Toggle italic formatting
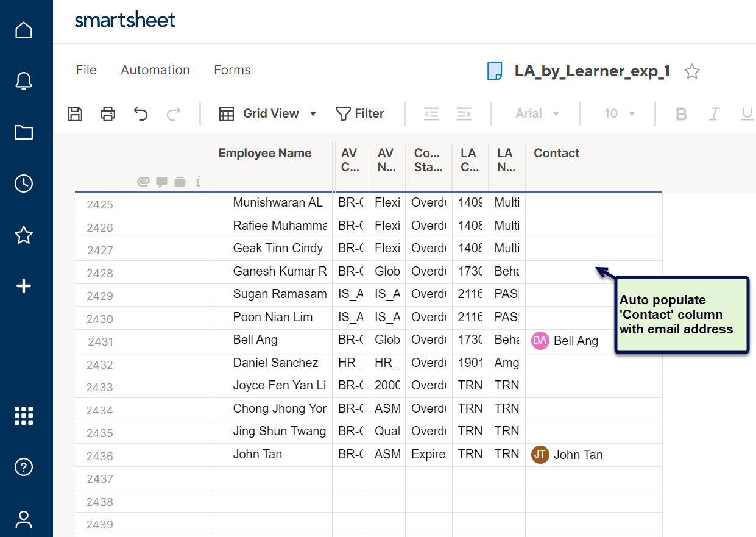The width and height of the screenshot is (756, 537). (x=714, y=113)
